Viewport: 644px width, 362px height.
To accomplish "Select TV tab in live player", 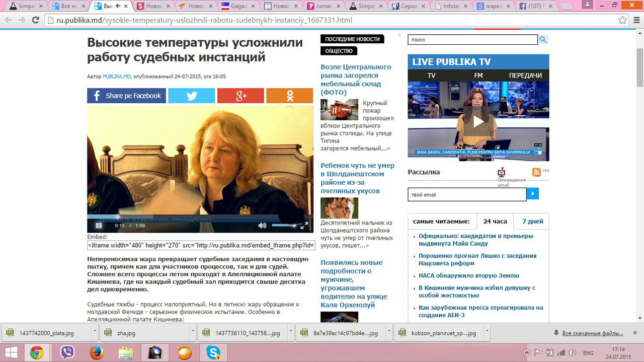I will 431,76.
